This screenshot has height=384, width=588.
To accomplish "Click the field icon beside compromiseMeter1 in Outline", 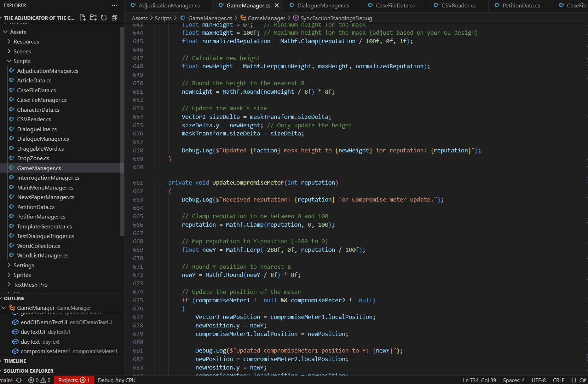I will pyautogui.click(x=15, y=351).
